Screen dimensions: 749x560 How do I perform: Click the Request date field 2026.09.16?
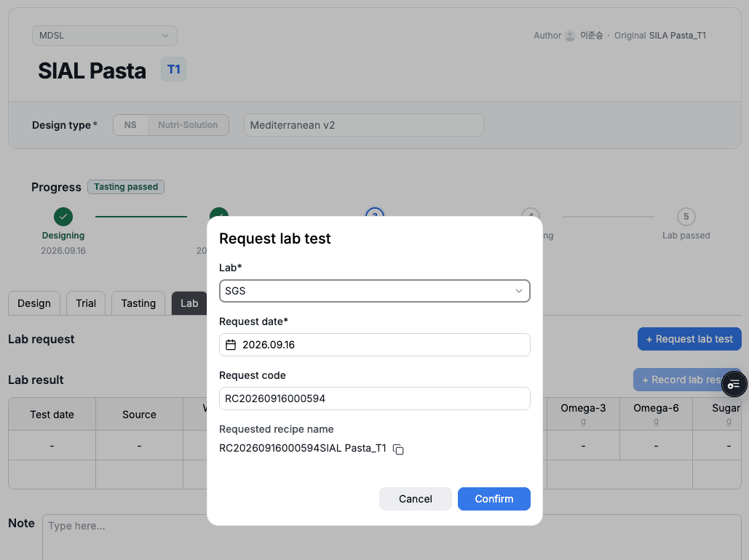click(374, 345)
